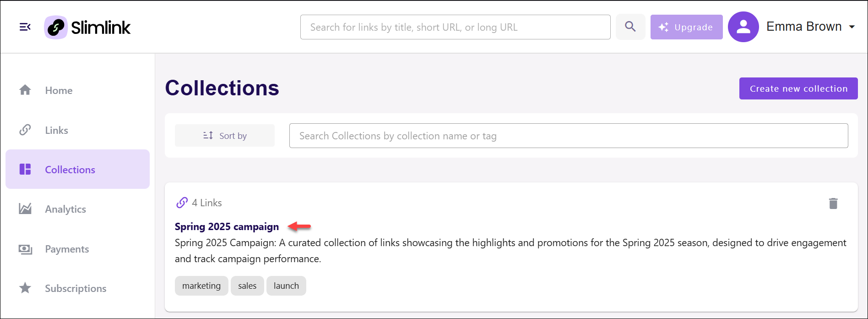The width and height of the screenshot is (868, 319).
Task: Click the Links chain icon in the sidebar
Action: pyautogui.click(x=25, y=130)
